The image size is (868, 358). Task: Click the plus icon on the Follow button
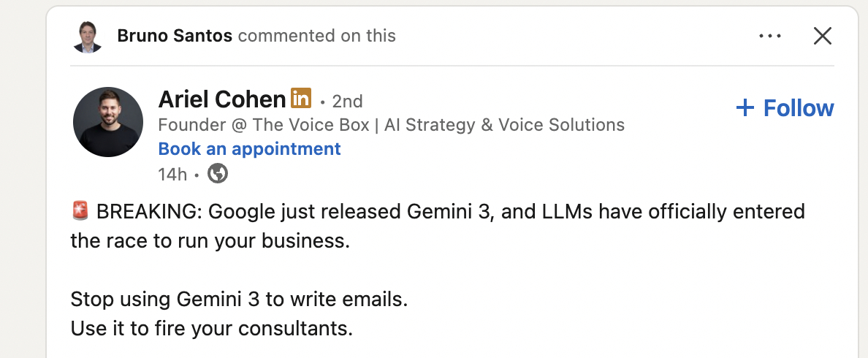[745, 108]
